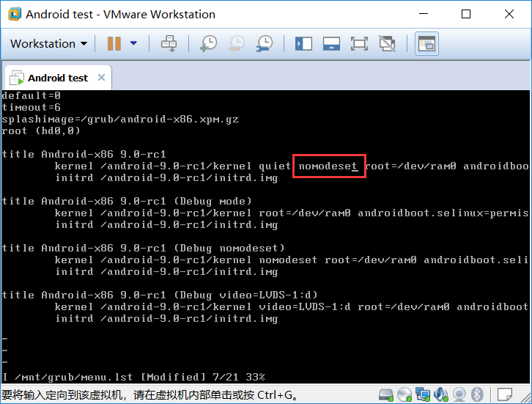Click the VMware Workstation title icon
The image size is (532, 404).
pos(15,14)
